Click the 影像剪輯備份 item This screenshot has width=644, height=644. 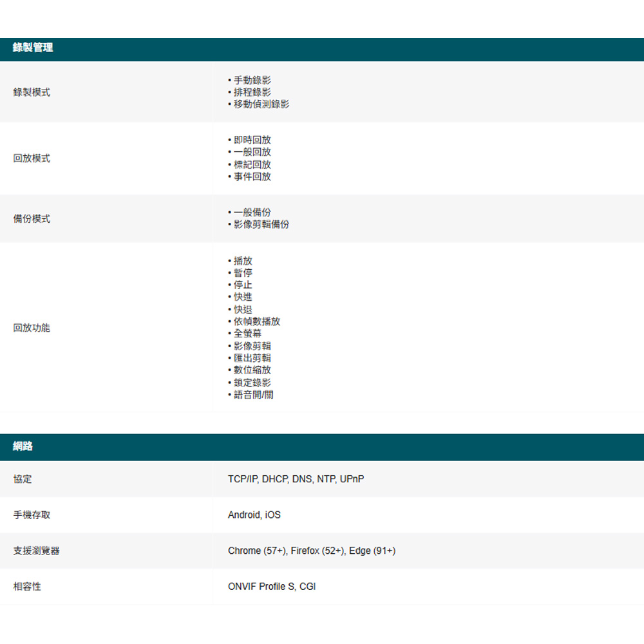click(x=261, y=224)
